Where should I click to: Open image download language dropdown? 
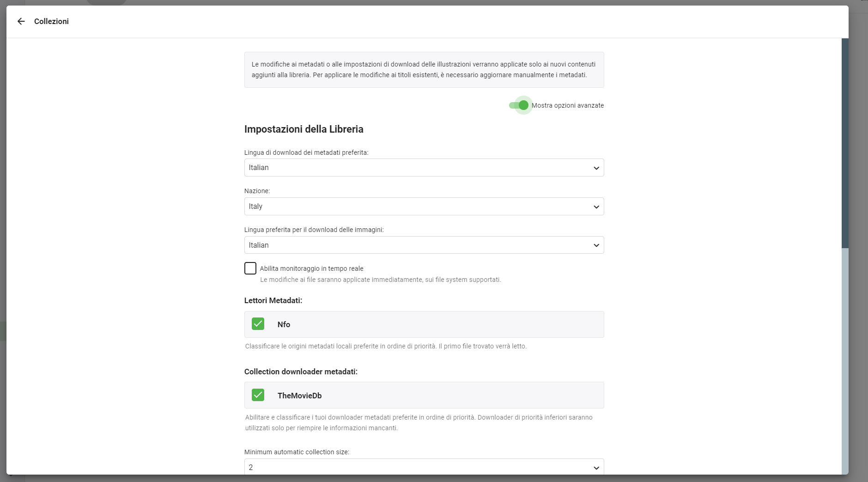(x=424, y=245)
